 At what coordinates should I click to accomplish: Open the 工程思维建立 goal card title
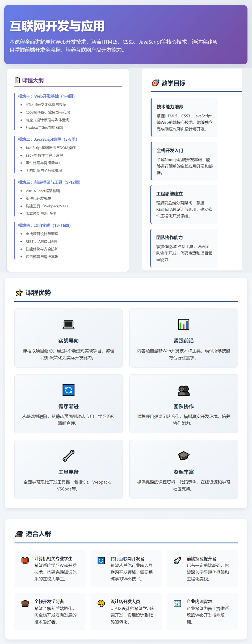169,194
